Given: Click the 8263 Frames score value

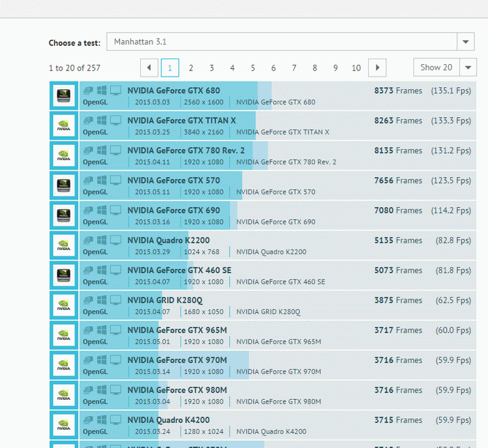Looking at the screenshot, I should 398,121.
